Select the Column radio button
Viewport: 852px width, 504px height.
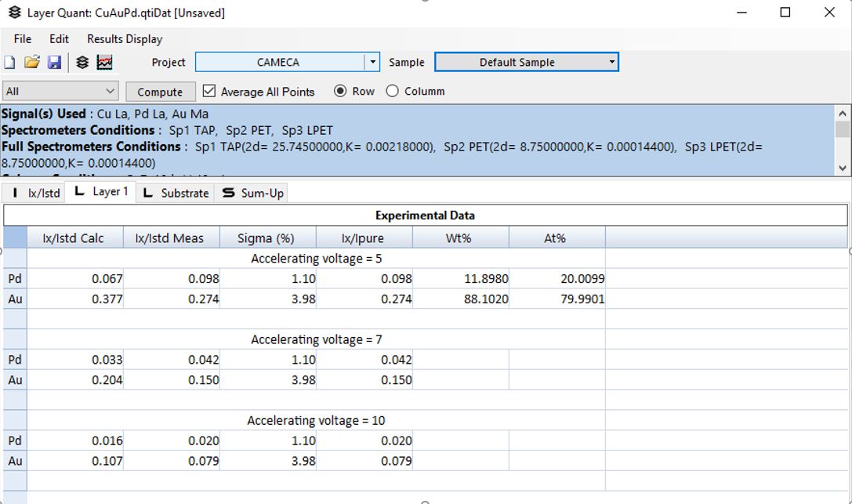click(x=392, y=91)
